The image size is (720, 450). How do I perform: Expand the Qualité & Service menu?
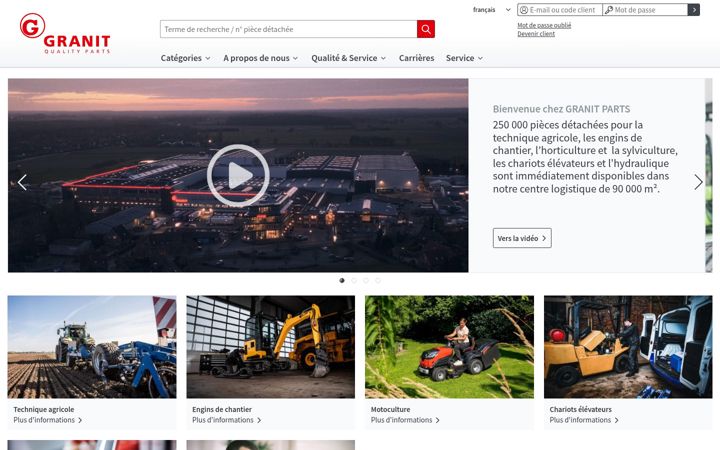tap(349, 58)
